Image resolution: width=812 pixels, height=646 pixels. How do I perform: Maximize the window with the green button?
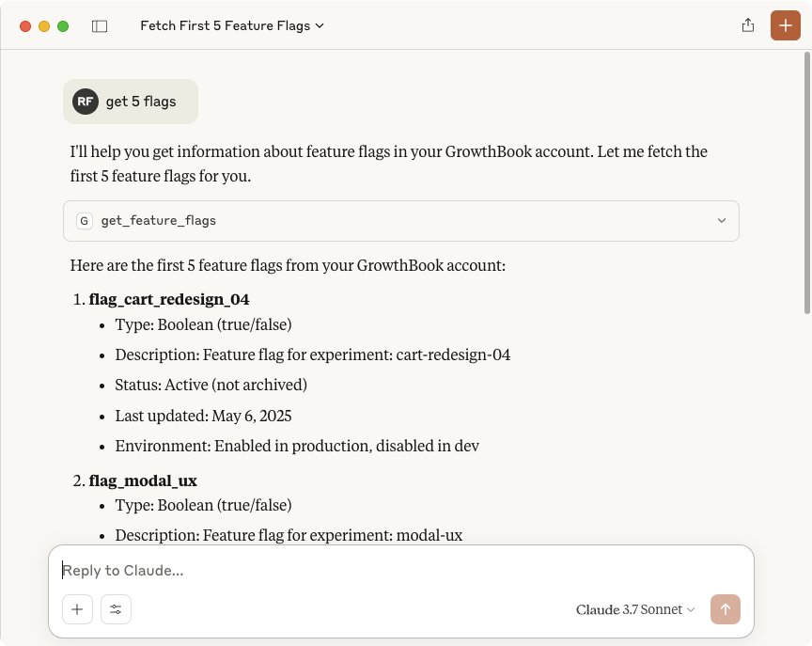pos(63,26)
